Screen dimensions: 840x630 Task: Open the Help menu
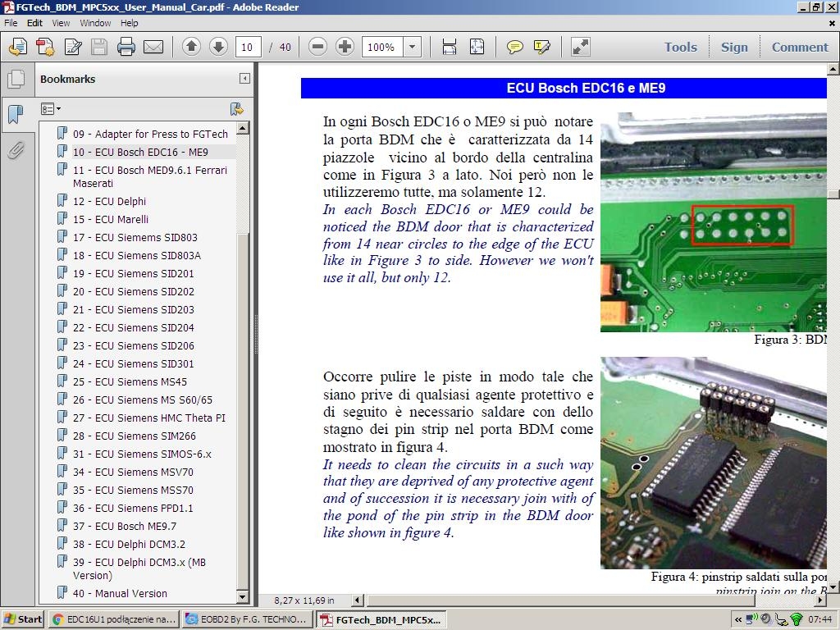click(129, 23)
